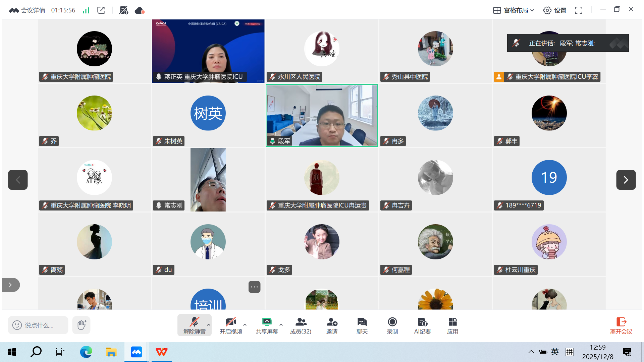Raise hand using the hand icon

click(81, 325)
